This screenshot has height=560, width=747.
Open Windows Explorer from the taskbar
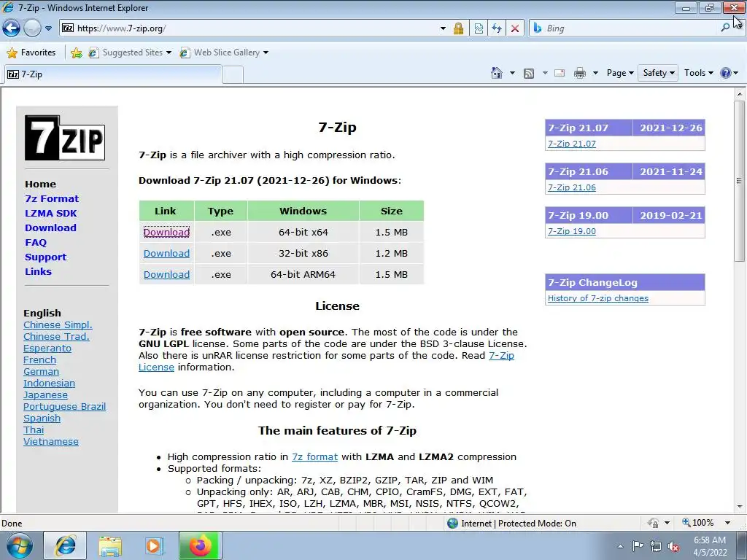[x=110, y=545]
